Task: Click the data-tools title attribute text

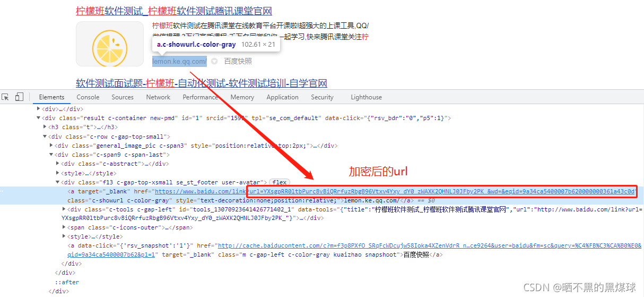Action: tap(426, 209)
